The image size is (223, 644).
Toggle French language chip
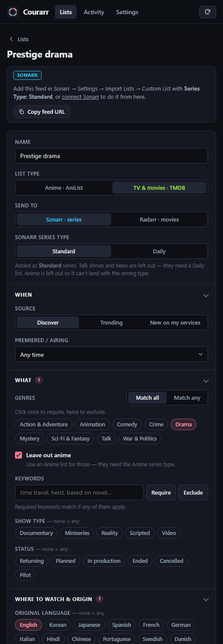[151, 625]
